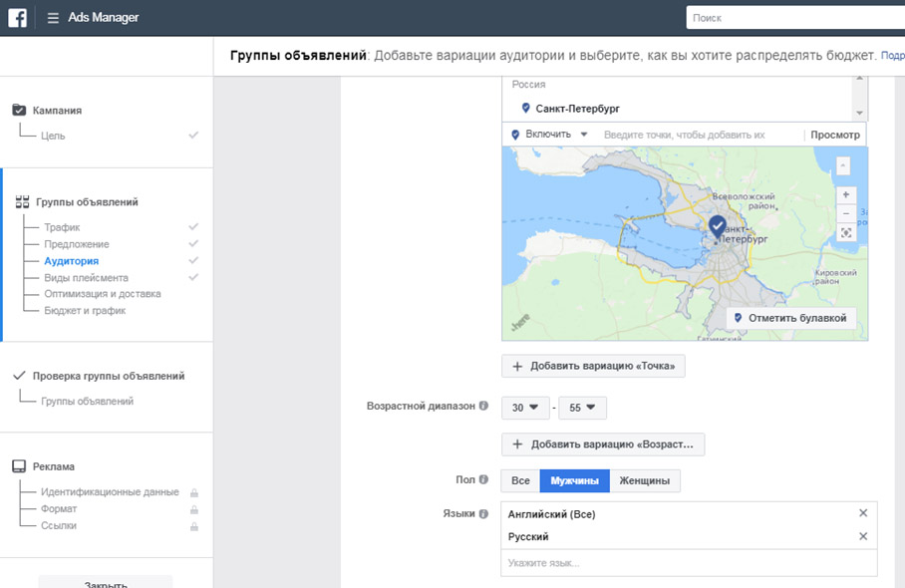Open the minimum age 30 dropdown
The width and height of the screenshot is (905, 588).
click(x=525, y=408)
